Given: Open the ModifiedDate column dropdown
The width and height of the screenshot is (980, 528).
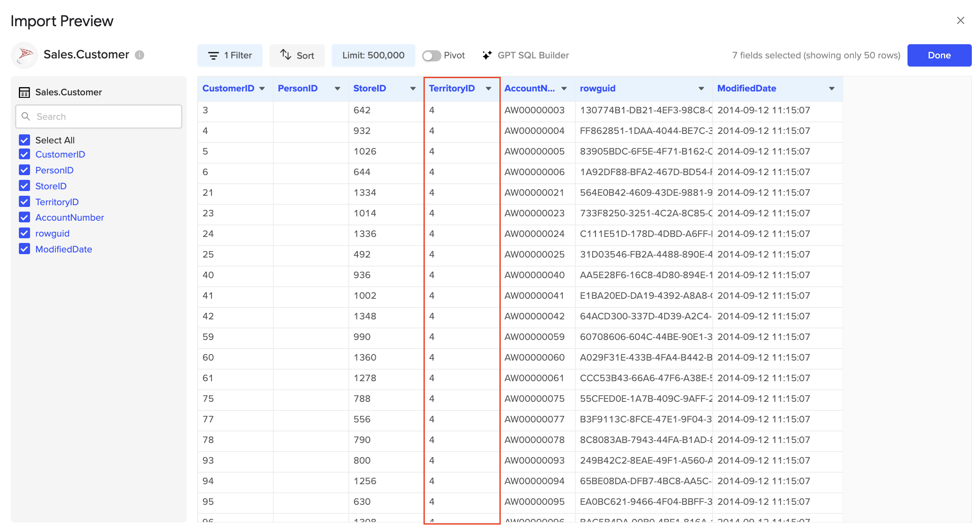Looking at the screenshot, I should click(x=832, y=88).
